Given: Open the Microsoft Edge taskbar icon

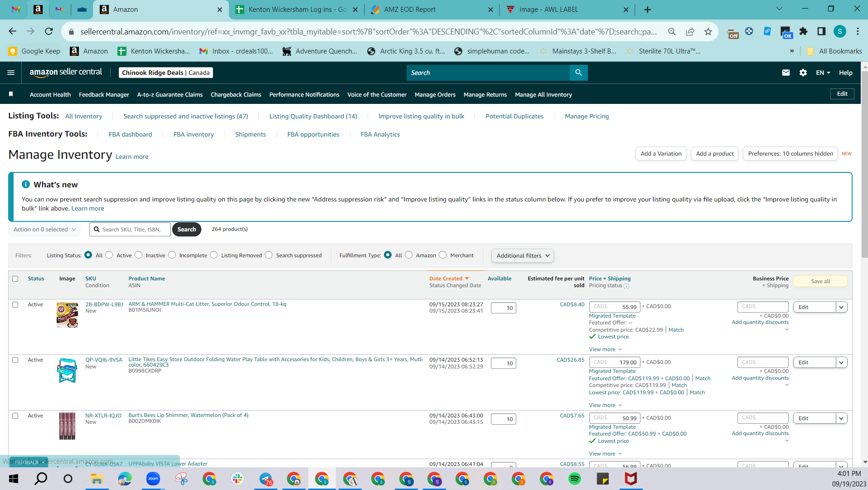Looking at the screenshot, I should 125,479.
